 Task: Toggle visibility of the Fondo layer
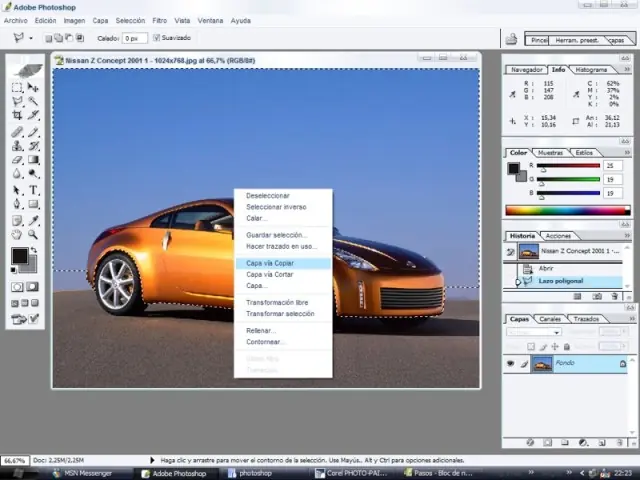(510, 363)
